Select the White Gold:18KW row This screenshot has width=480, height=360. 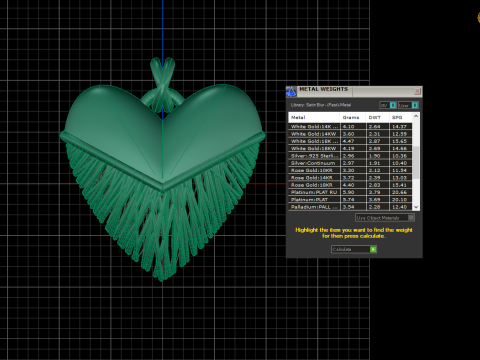coord(350,148)
